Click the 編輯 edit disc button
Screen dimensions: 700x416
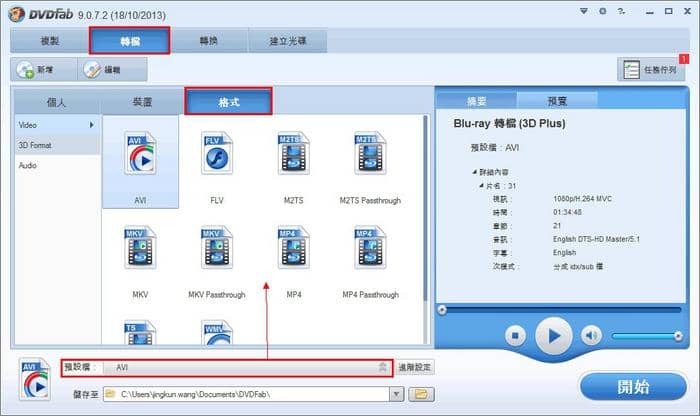112,70
